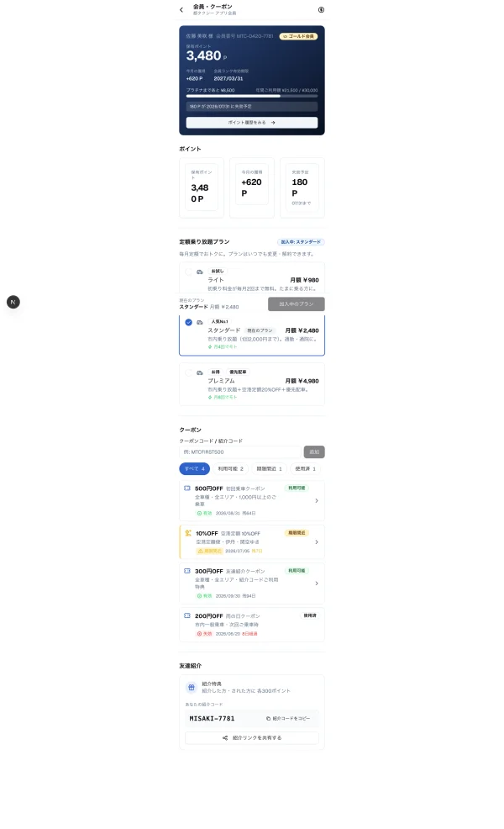This screenshot has width=504, height=829.
Task: Click the プレミアム plan car icon
Action: coord(200,372)
